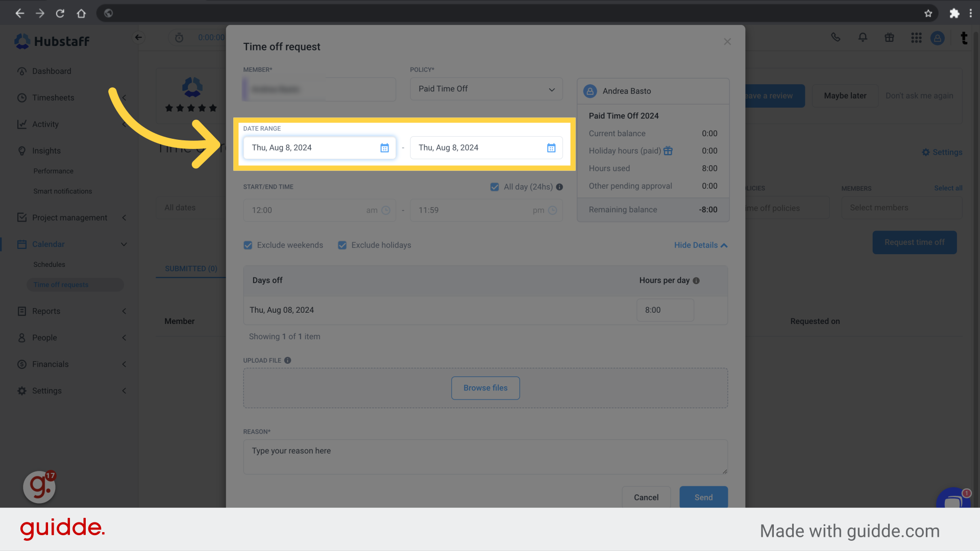
Task: Open notifications bell in the top bar
Action: (863, 37)
